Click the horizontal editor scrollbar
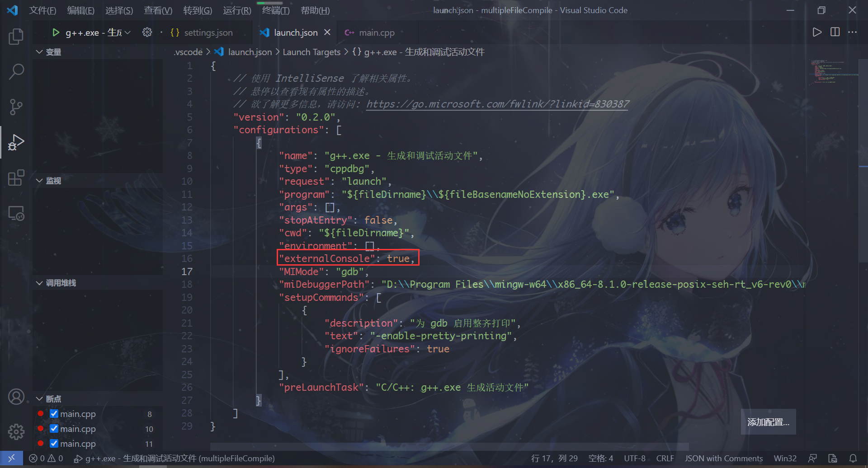This screenshot has width=868, height=468. pyautogui.click(x=449, y=446)
